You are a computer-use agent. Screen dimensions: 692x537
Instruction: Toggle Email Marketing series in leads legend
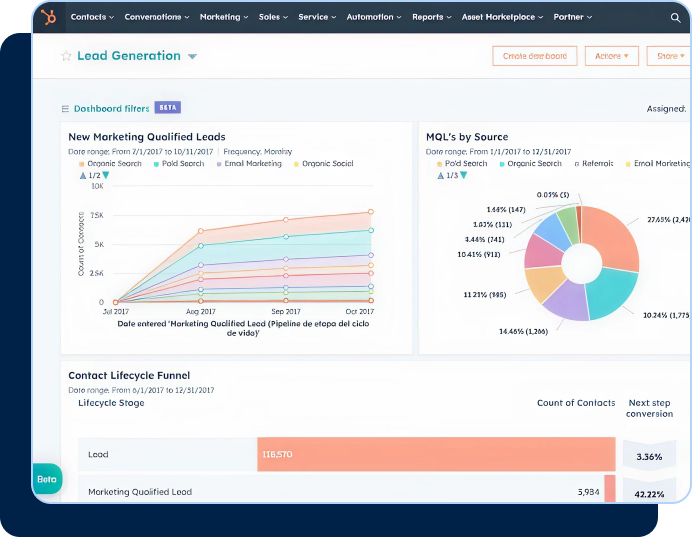249,164
